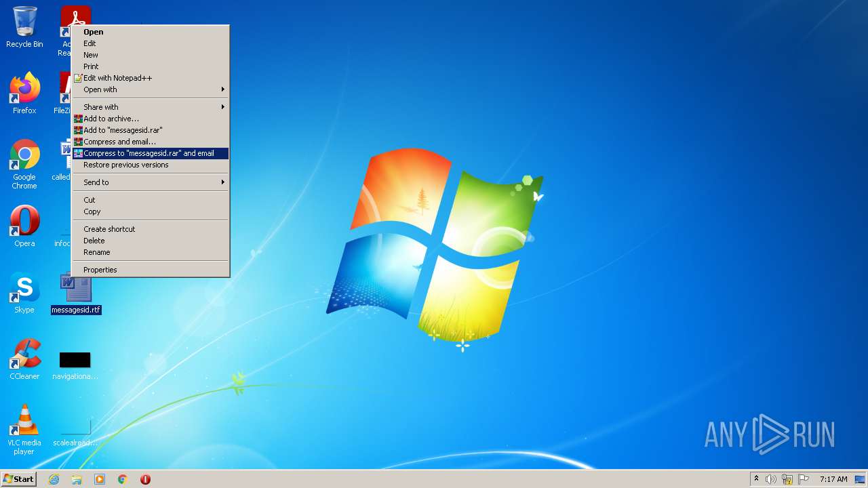Choose Edit in the context menu
868x488 pixels.
(151, 43)
